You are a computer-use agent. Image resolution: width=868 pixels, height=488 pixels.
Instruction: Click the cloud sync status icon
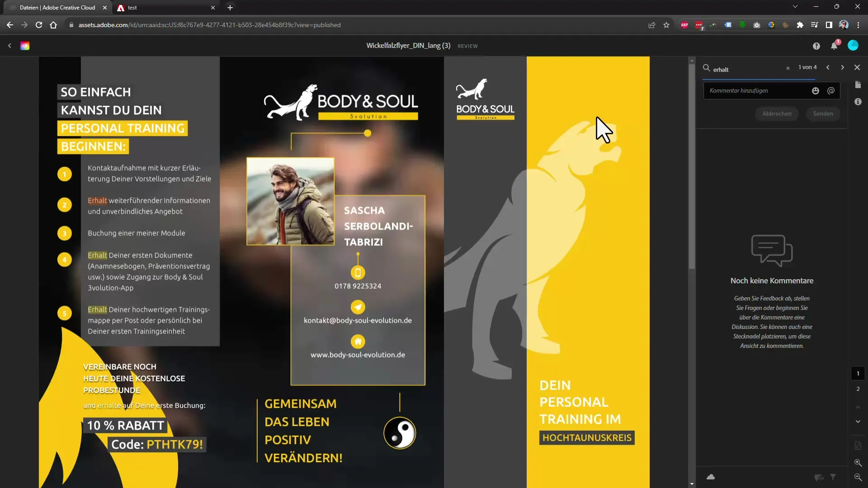(x=711, y=477)
